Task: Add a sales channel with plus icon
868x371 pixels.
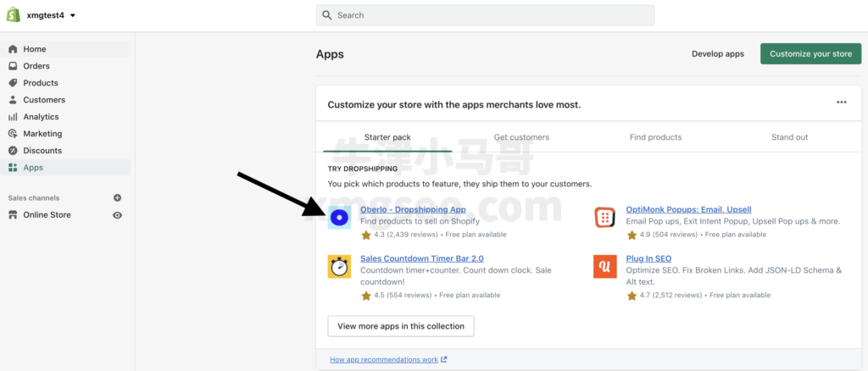Action: pos(117,198)
